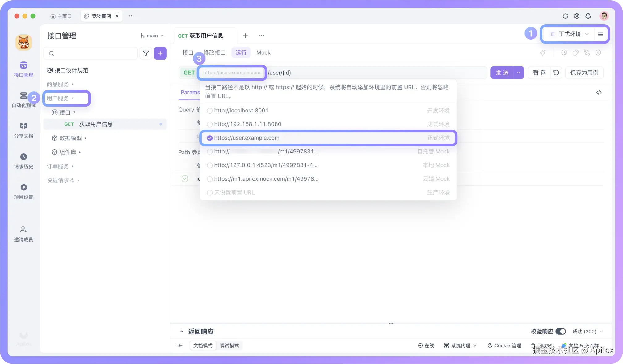Uncheck the id path parameter checkbox

coord(185,179)
